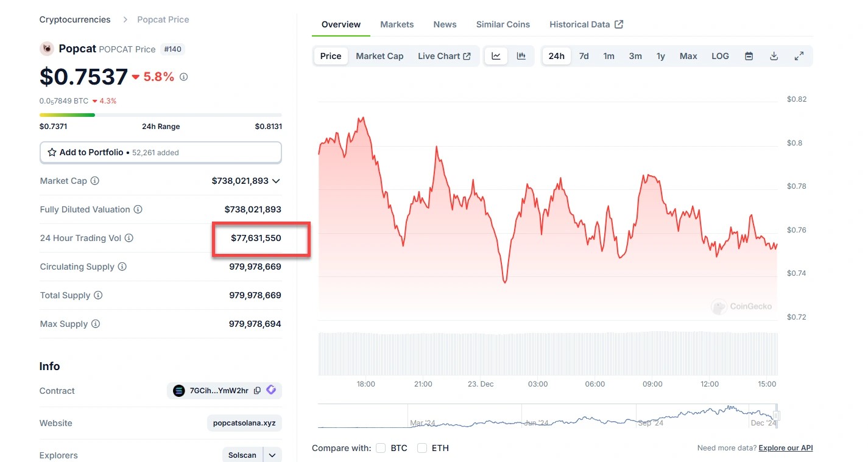The width and height of the screenshot is (868, 462).
Task: Toggle the LOG scale option
Action: click(720, 56)
